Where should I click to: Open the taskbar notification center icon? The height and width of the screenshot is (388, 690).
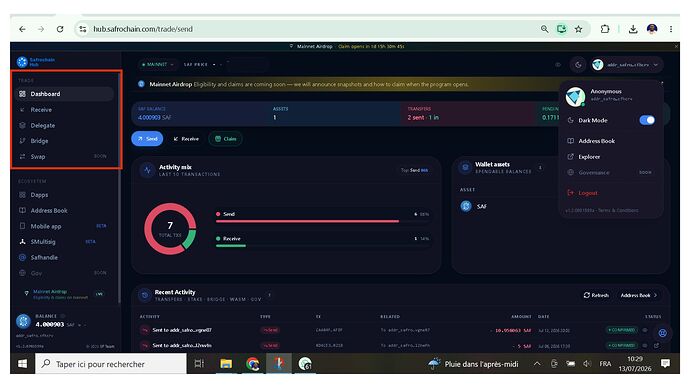coord(665,363)
